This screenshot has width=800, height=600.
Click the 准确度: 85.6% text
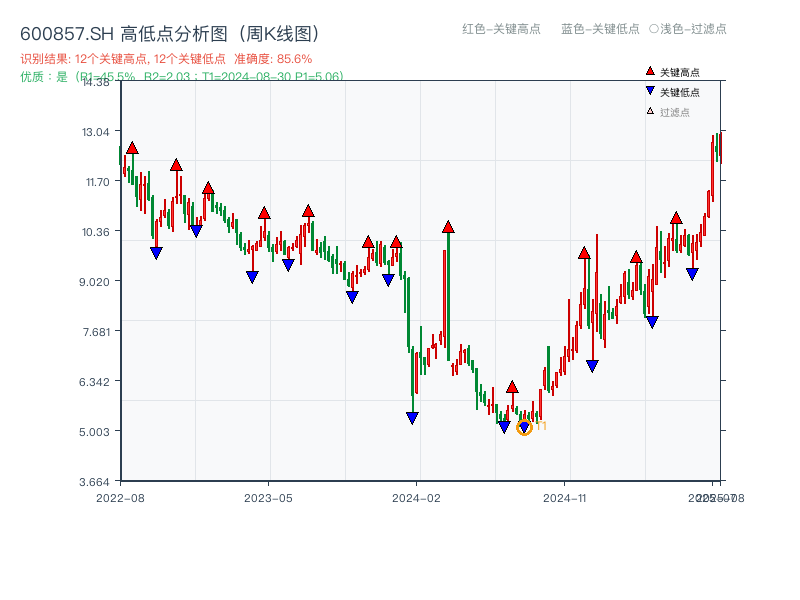click(273, 59)
